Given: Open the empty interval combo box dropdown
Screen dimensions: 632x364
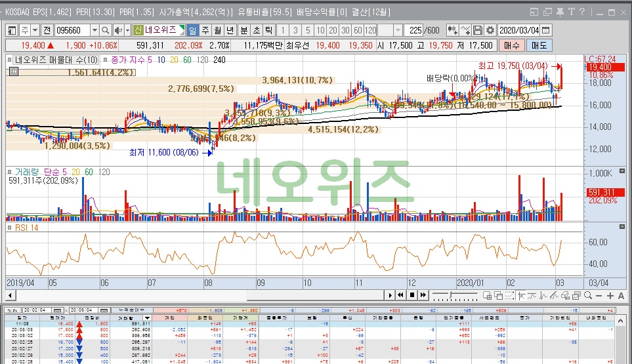Looking at the screenshot, I should [398, 30].
